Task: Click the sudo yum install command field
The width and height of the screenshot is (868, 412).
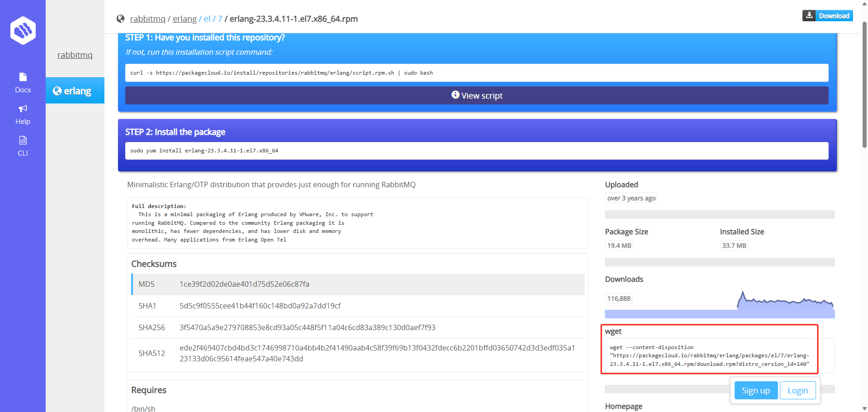Action: tap(477, 151)
